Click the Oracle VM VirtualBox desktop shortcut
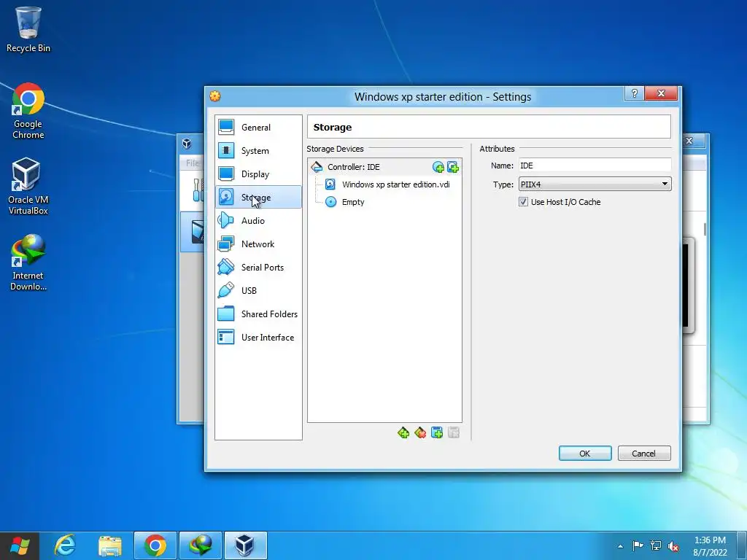 pyautogui.click(x=28, y=186)
